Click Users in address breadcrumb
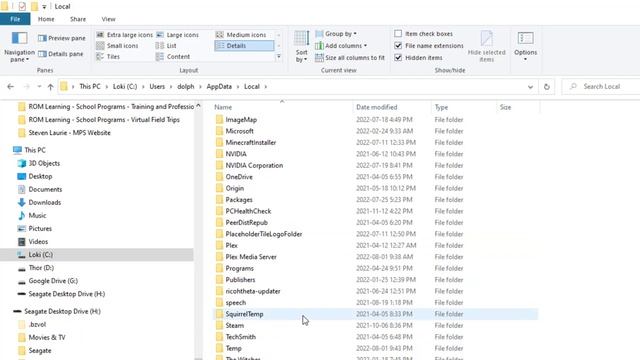The height and width of the screenshot is (360, 640). coord(157,87)
